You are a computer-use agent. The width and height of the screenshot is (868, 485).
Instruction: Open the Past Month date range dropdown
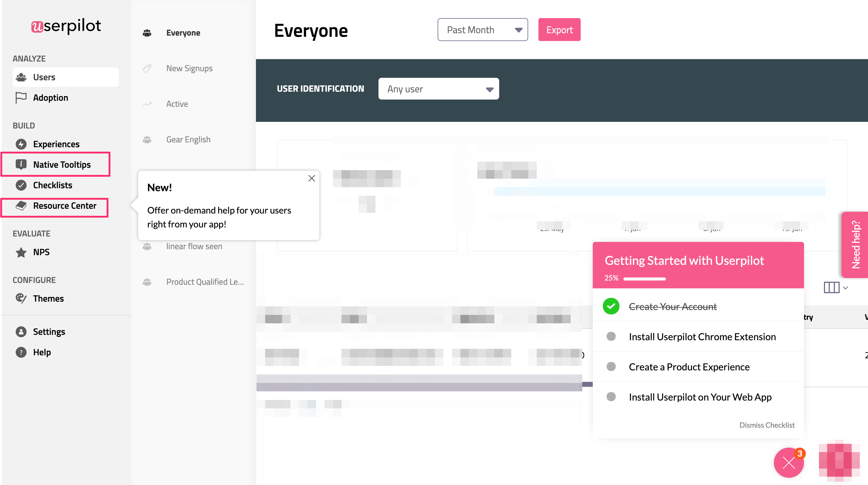pos(483,30)
